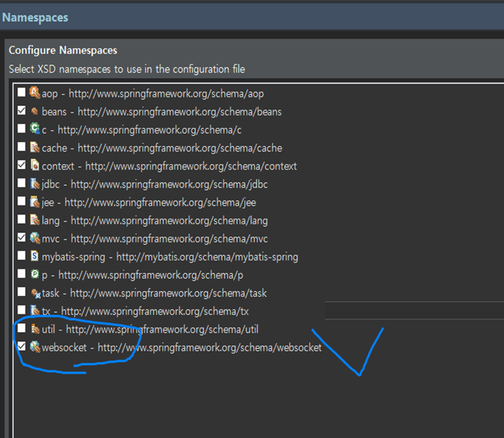
Task: Tick the mybatis-spring namespace checkbox
Action: pos(21,255)
